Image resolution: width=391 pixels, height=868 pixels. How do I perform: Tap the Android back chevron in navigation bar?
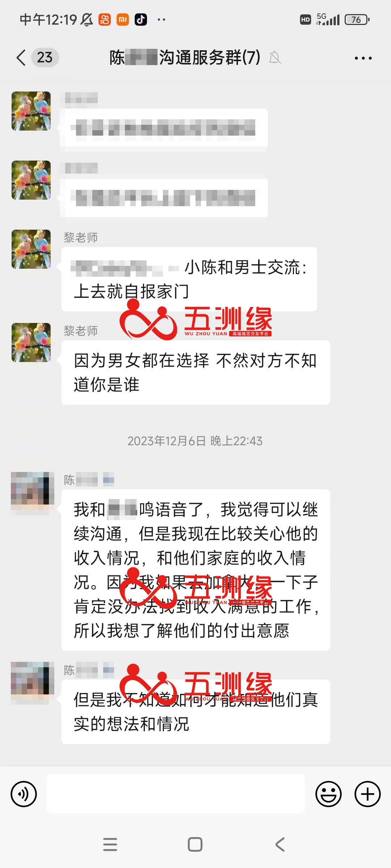[x=280, y=844]
